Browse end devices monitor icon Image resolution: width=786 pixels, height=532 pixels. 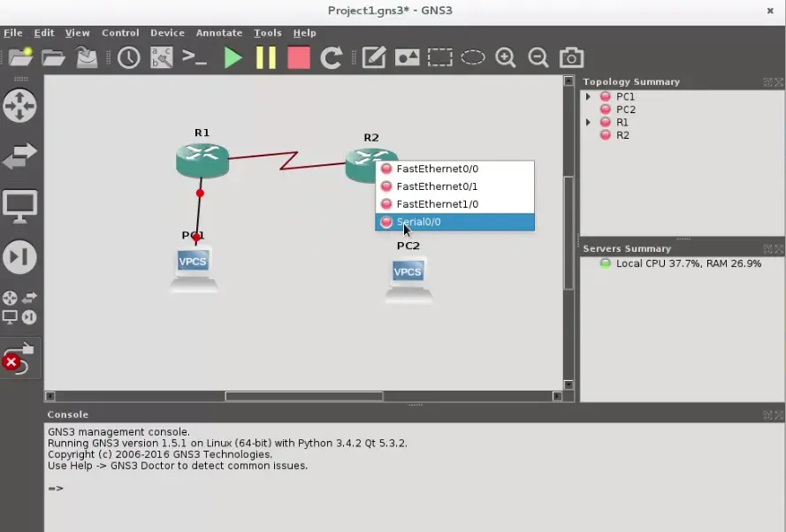pyautogui.click(x=19, y=206)
